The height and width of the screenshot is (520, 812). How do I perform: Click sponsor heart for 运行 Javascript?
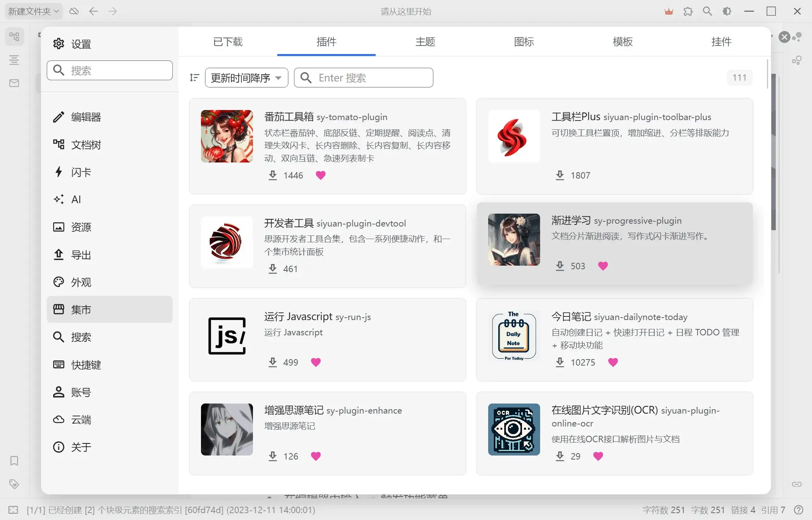(316, 362)
